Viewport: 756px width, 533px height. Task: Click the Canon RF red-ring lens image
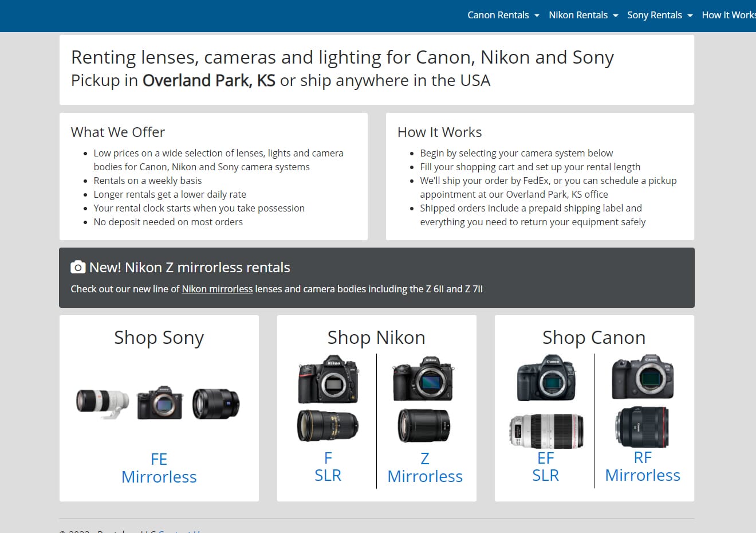point(643,428)
